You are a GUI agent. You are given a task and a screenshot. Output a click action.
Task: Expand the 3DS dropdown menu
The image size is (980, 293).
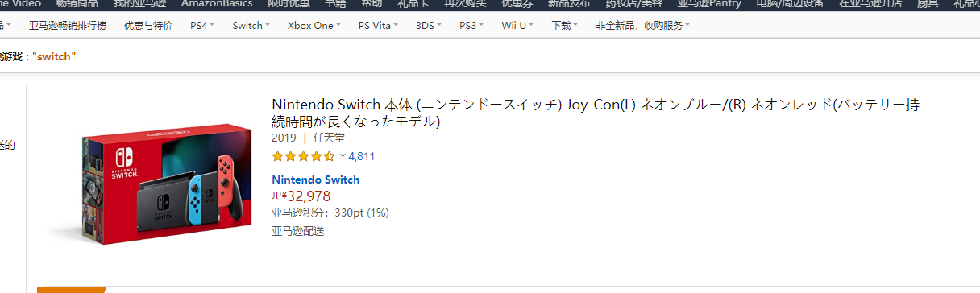click(429, 25)
